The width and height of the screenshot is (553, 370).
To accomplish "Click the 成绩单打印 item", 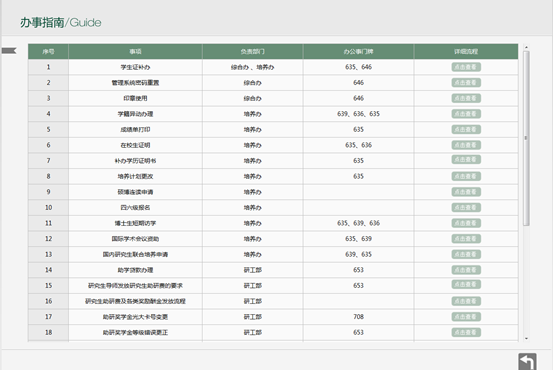I will (x=135, y=129).
